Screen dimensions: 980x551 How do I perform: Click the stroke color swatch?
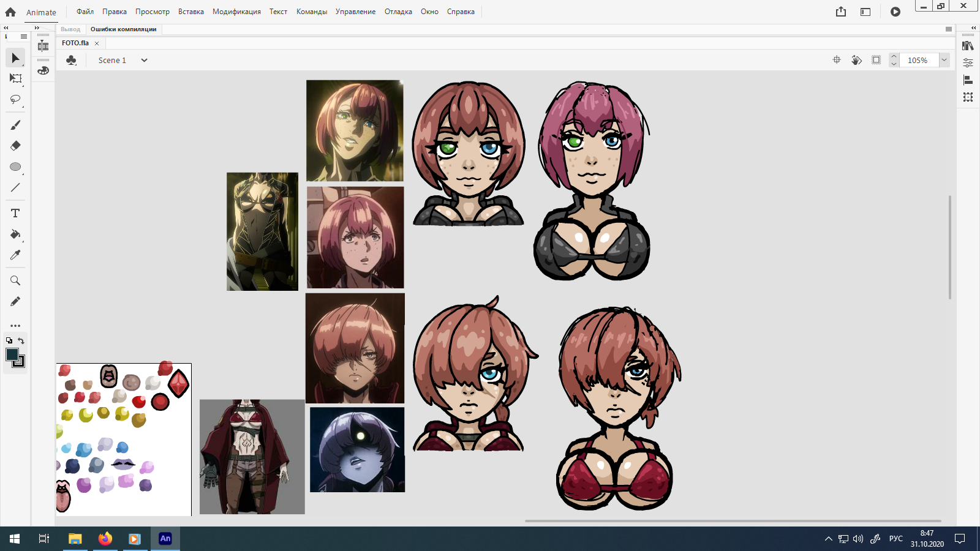[x=21, y=362]
